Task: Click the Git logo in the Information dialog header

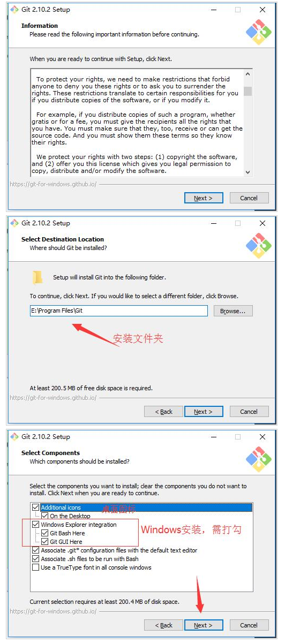Action: (259, 32)
